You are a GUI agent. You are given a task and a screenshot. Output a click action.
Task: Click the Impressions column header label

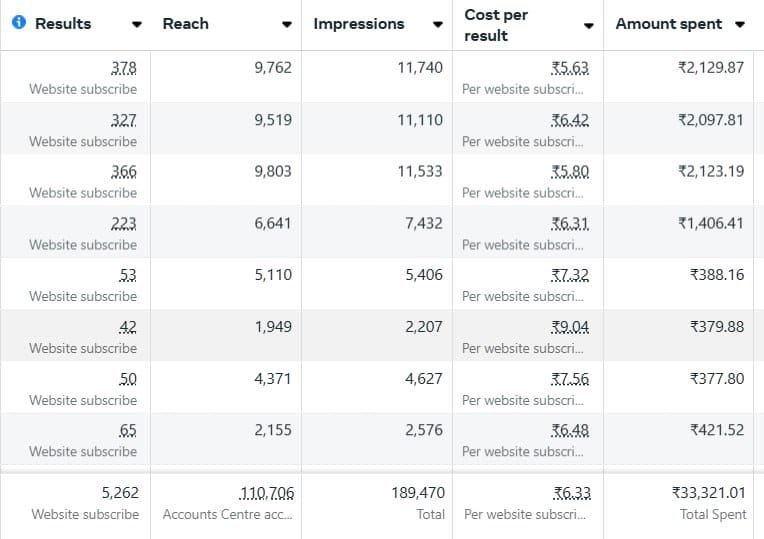tap(359, 24)
